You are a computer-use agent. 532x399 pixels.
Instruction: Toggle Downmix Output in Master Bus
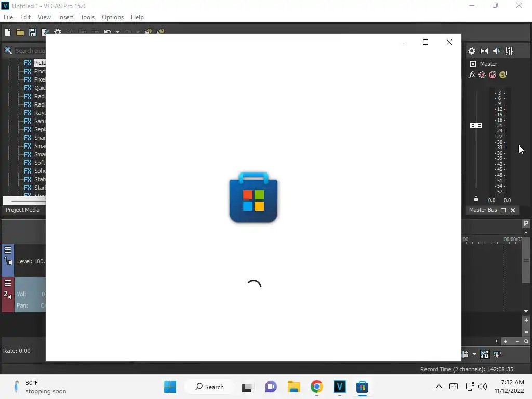484,51
